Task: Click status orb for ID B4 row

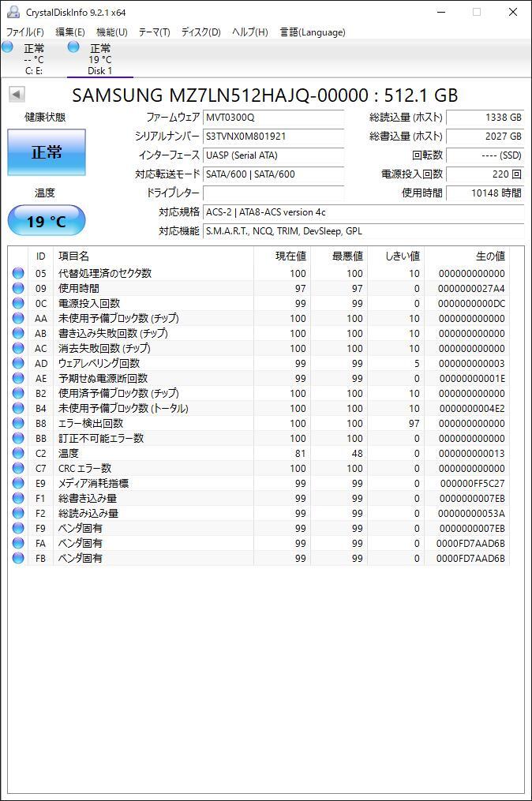Action: (18, 408)
